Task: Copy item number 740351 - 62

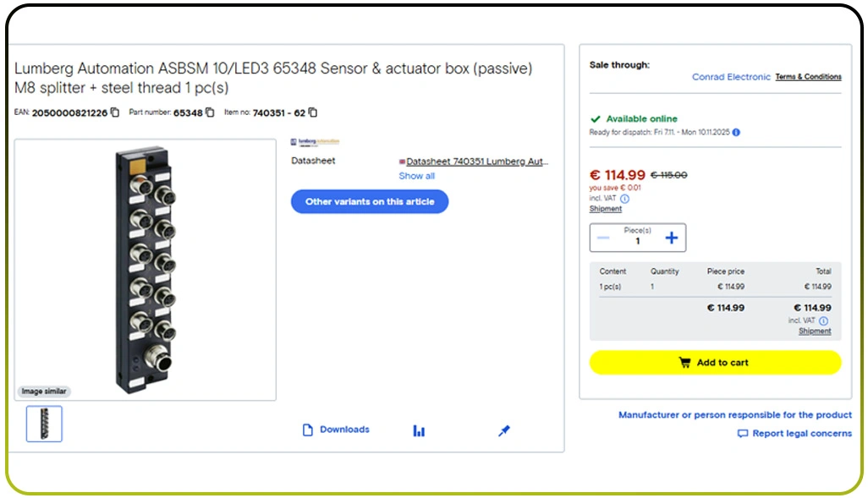Action: (313, 112)
